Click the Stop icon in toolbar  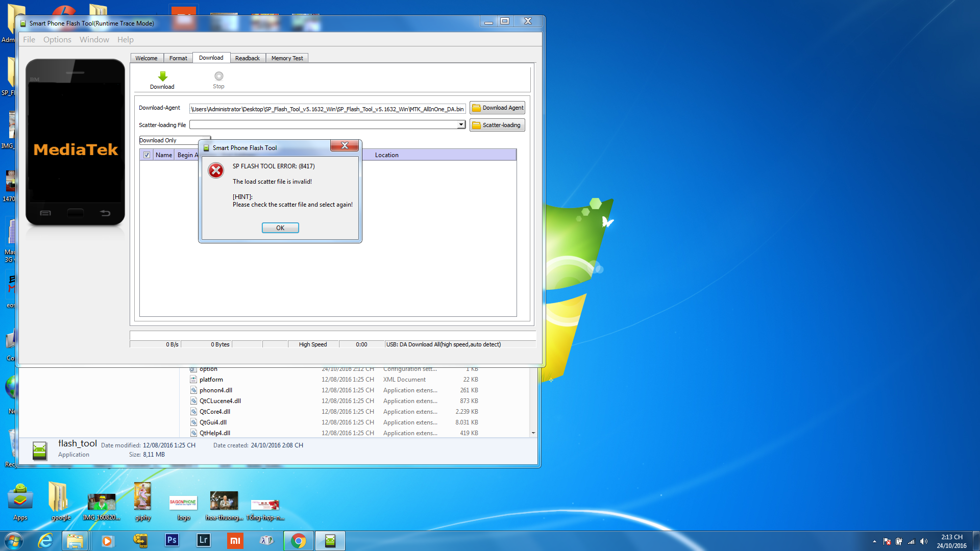pos(218,77)
